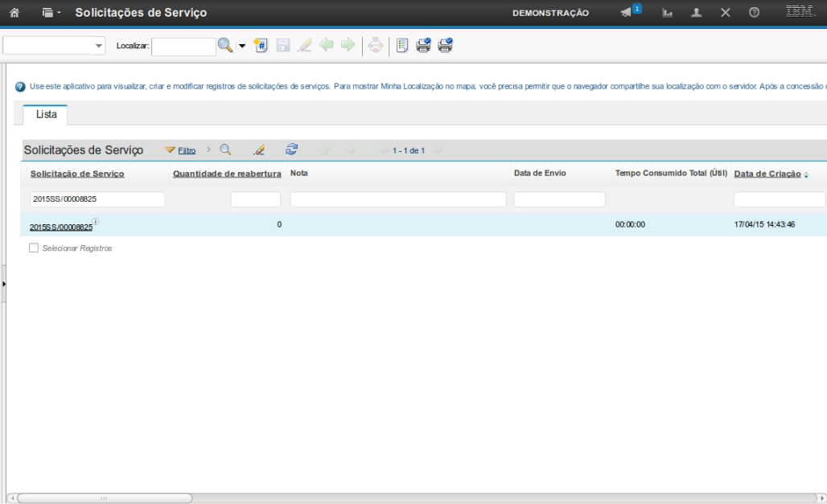827x504 pixels.
Task: Open the user profile icon
Action: (697, 13)
